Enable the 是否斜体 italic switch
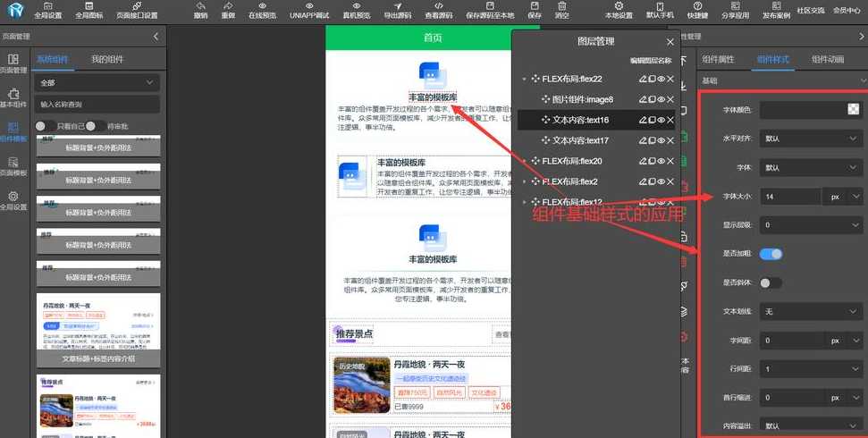The width and height of the screenshot is (868, 438). click(771, 283)
